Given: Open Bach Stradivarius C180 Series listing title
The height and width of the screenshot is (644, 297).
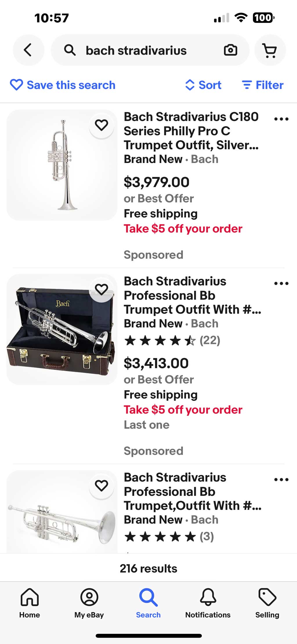Looking at the screenshot, I should [x=191, y=131].
